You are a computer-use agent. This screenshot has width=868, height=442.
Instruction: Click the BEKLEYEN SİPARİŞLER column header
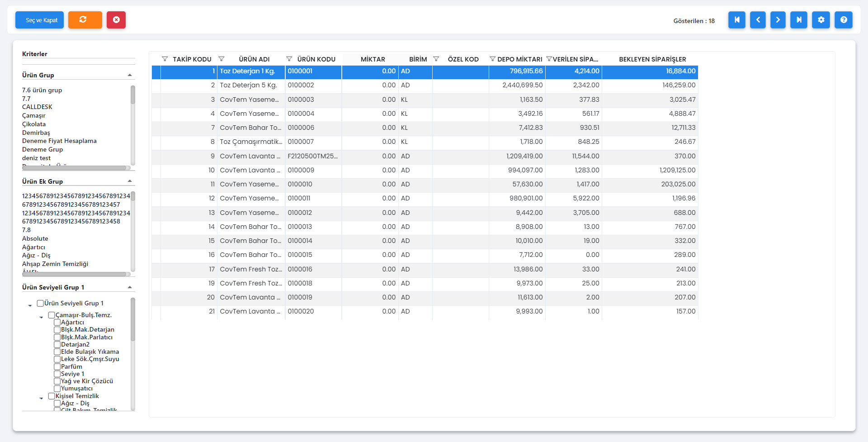click(652, 59)
